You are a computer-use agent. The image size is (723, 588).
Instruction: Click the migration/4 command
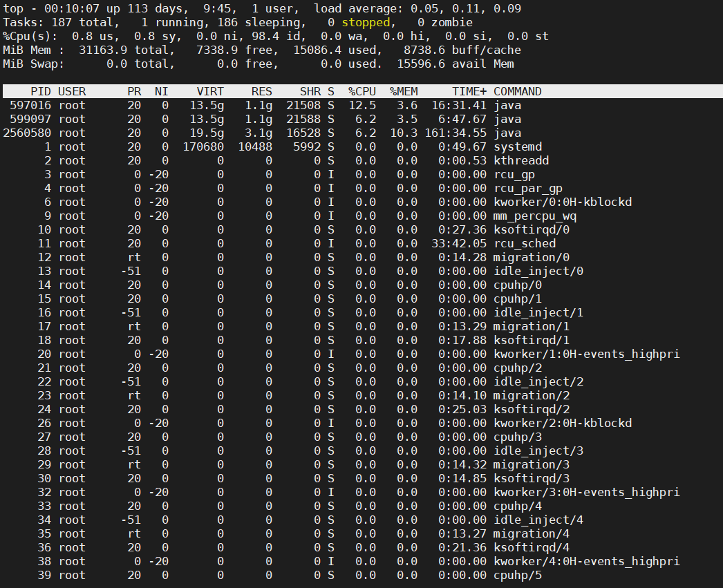click(532, 534)
